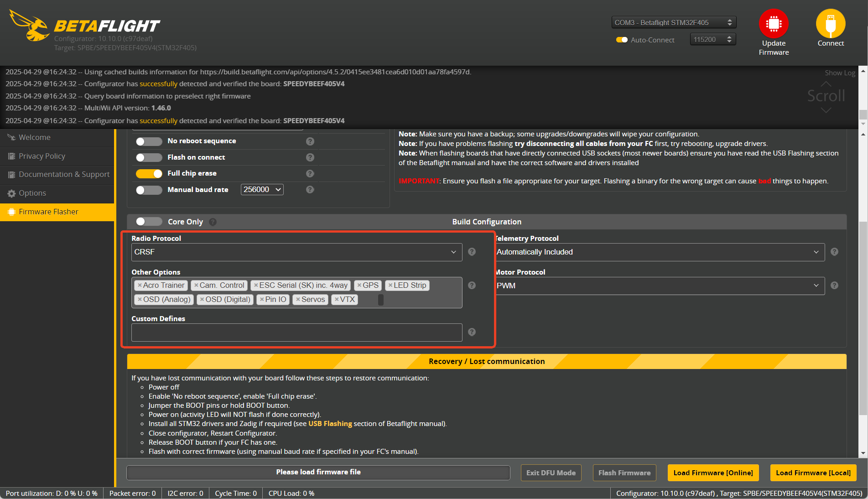Open Documentation & Support tab
This screenshot has height=499, width=868.
[x=57, y=174]
